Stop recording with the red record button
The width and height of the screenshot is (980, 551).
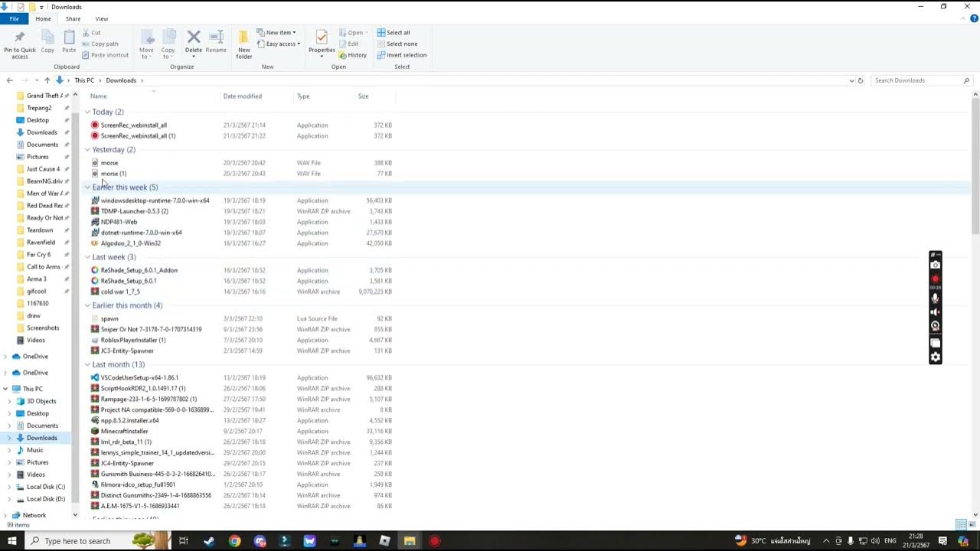click(935, 279)
